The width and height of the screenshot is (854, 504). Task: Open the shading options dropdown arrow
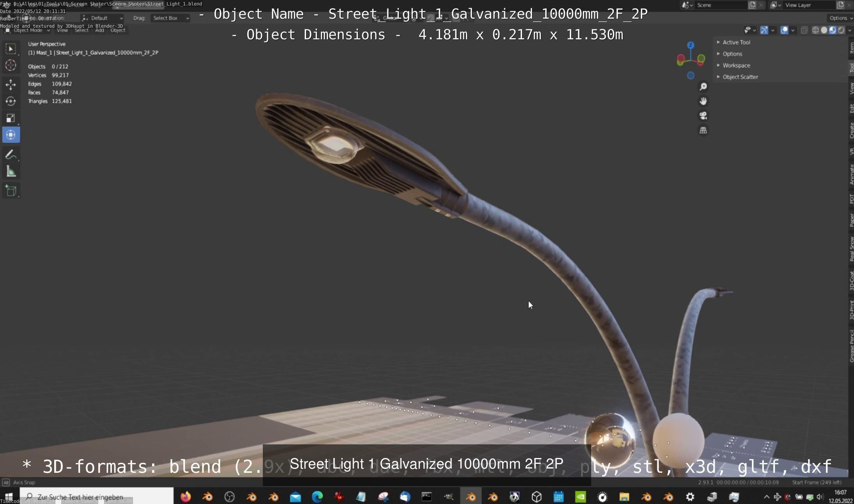(x=850, y=30)
